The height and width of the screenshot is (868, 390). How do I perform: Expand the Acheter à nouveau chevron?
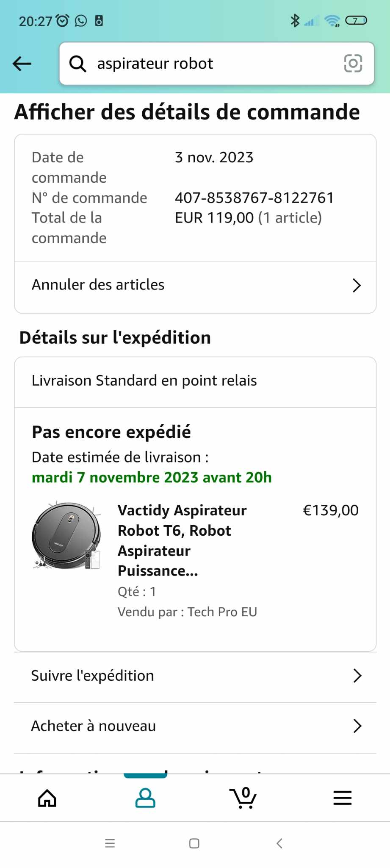point(357,726)
